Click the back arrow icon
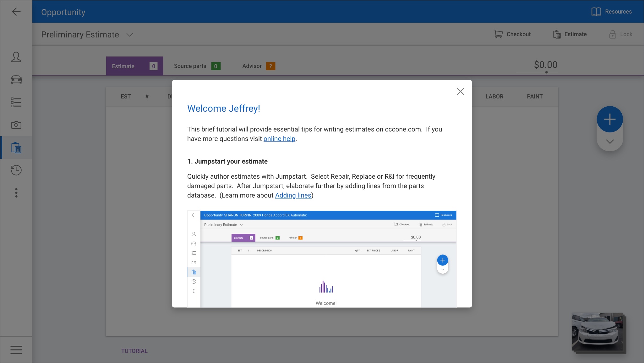The height and width of the screenshot is (363, 644). click(16, 12)
